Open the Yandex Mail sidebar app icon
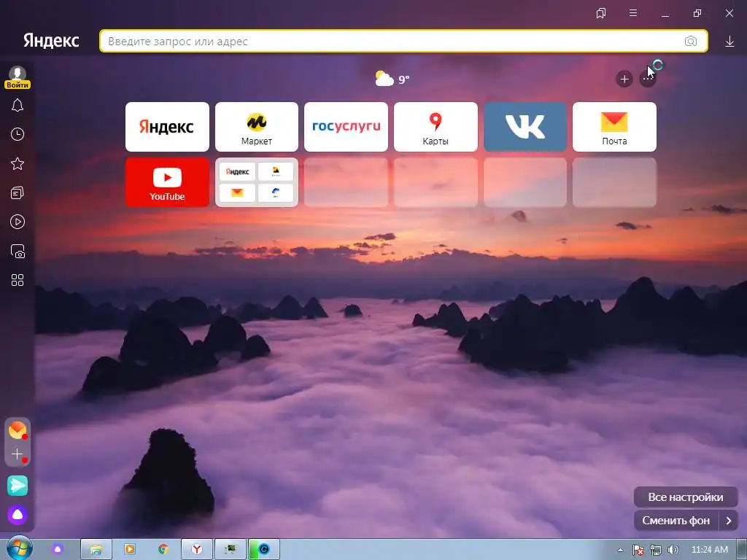 click(18, 430)
